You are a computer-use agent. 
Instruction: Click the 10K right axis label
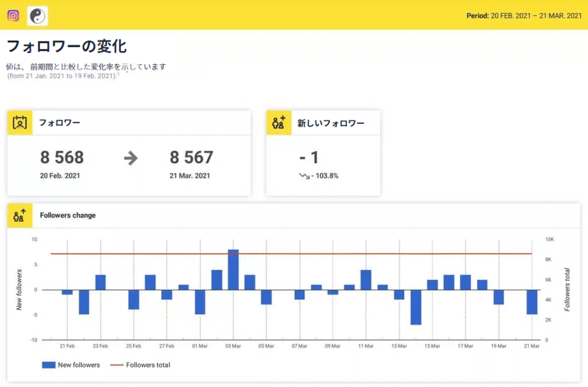click(x=550, y=239)
